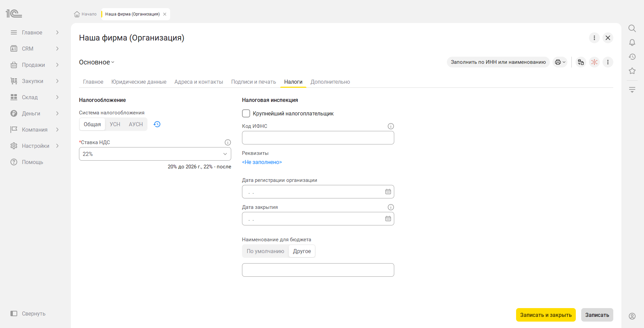Expand the Продажи sidebar menu

tap(35, 65)
